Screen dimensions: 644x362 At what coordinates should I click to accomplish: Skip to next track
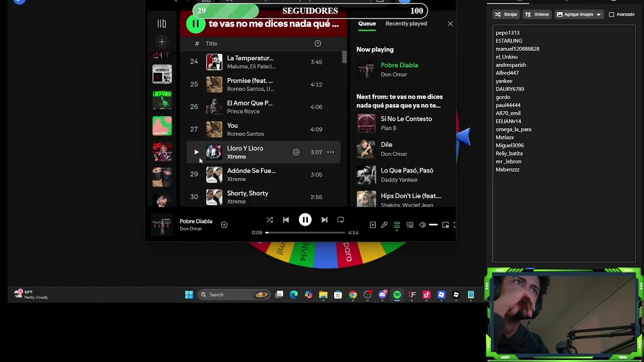(x=325, y=220)
